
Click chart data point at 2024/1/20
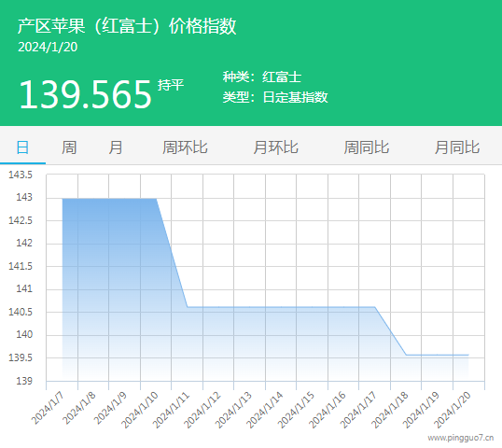pos(468,355)
